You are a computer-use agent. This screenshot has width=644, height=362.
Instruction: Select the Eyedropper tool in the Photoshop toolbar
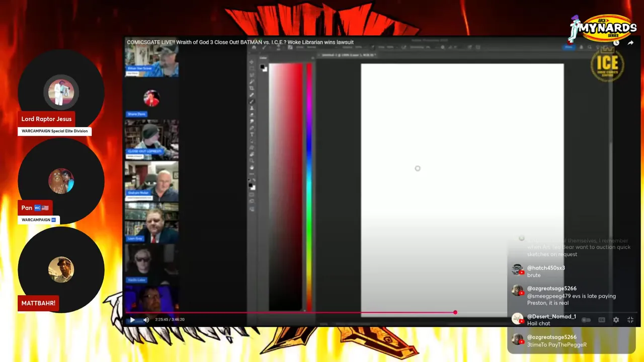tap(252, 95)
